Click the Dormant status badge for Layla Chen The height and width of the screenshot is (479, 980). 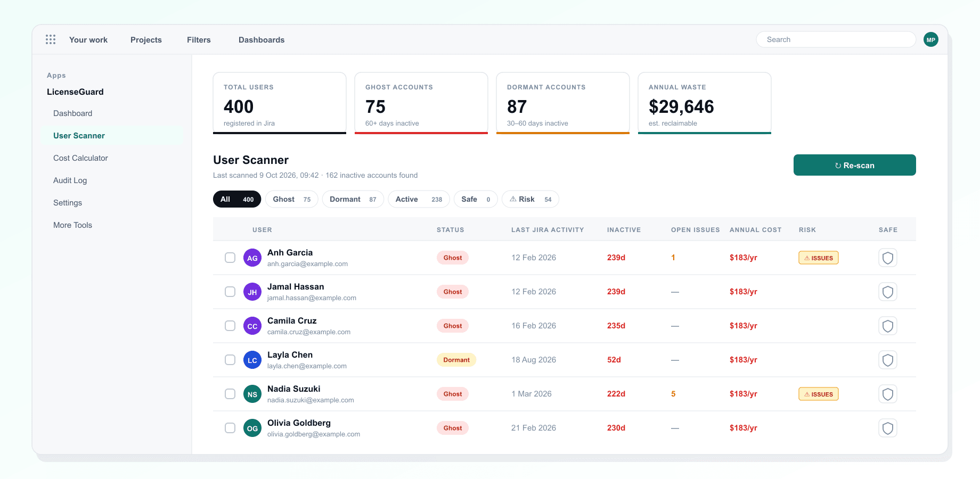click(456, 360)
